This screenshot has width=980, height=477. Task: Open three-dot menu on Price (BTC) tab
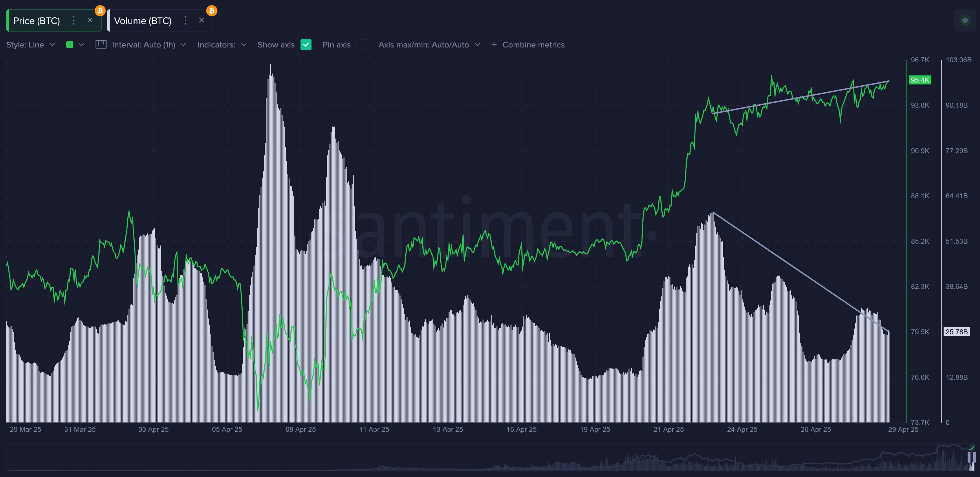pos(74,21)
